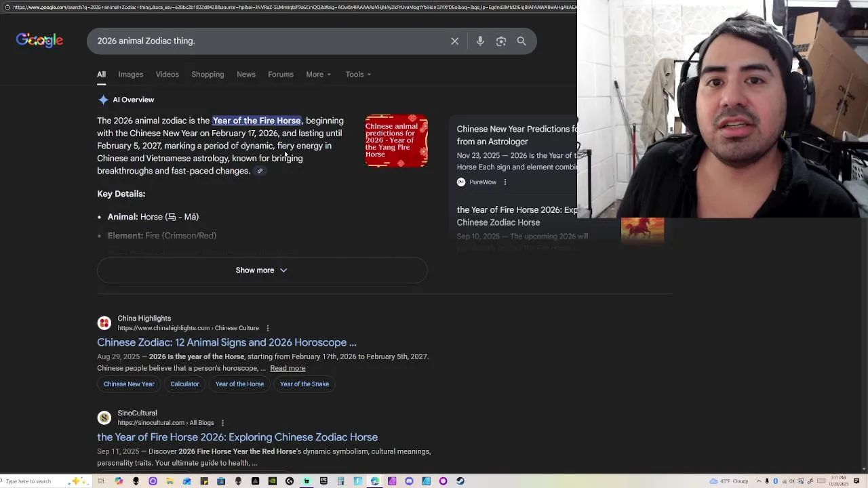868x488 pixels.
Task: Click Read more in China Highlights snippet
Action: (288, 369)
